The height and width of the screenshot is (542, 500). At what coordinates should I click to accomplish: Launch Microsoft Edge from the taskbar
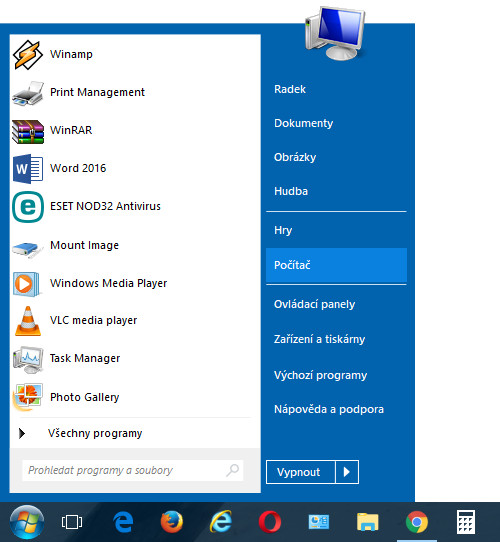point(123,522)
